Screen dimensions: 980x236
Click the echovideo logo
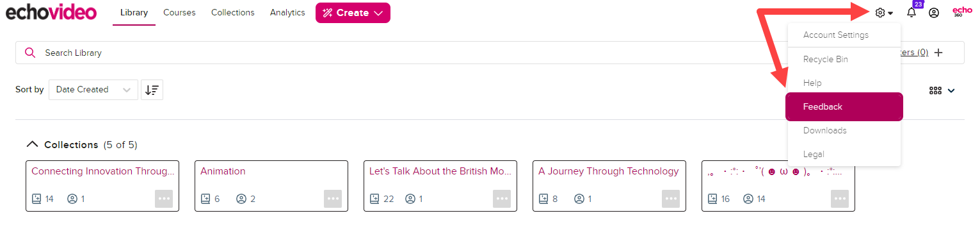coord(51,12)
